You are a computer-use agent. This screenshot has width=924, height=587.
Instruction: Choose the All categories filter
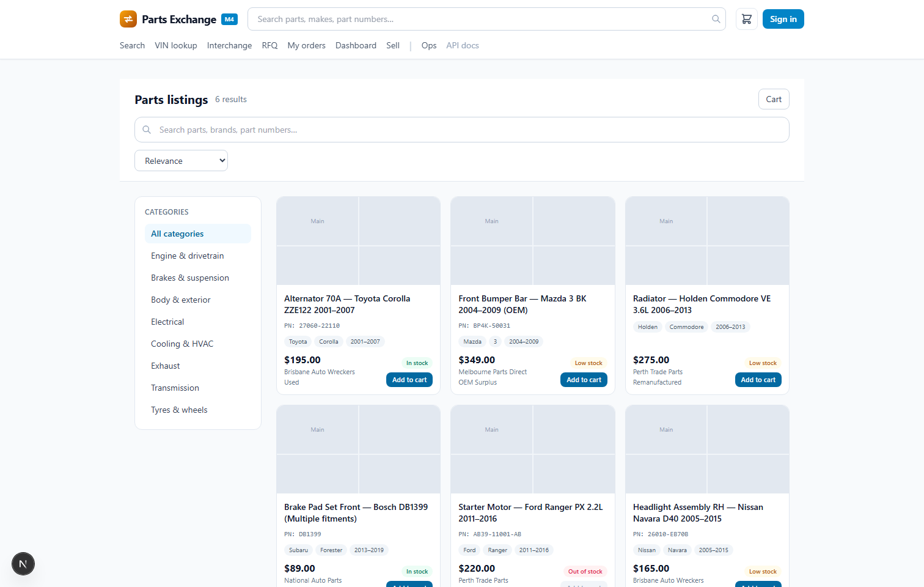point(198,234)
